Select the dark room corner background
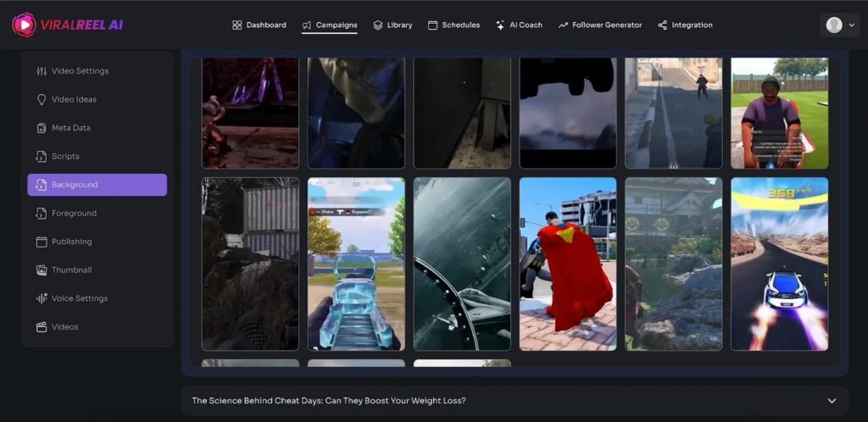868x422 pixels. (462, 113)
